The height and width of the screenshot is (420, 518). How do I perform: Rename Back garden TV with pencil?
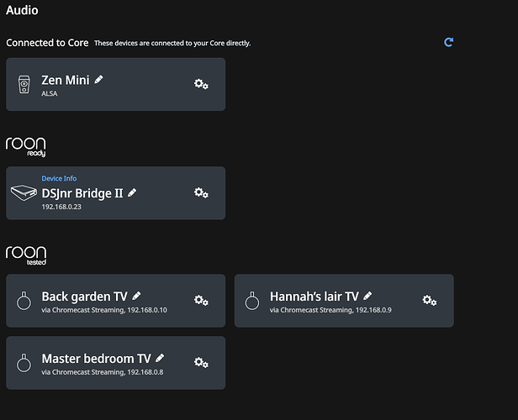point(136,296)
